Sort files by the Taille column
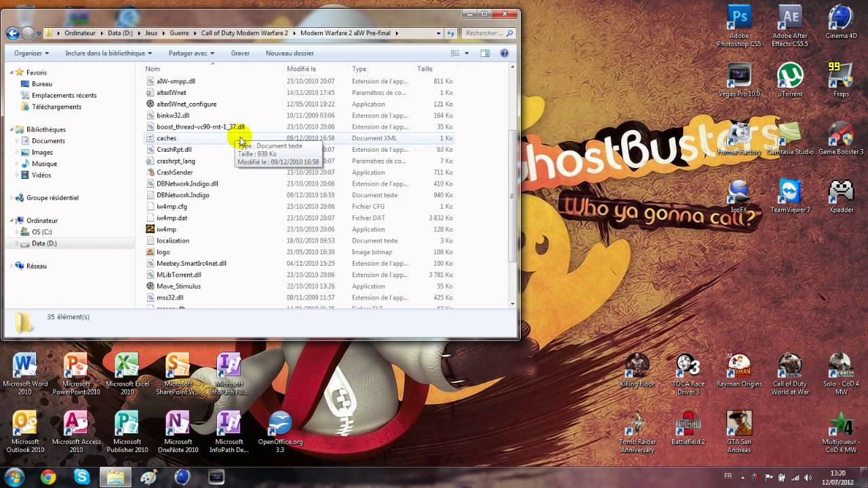 coord(434,68)
